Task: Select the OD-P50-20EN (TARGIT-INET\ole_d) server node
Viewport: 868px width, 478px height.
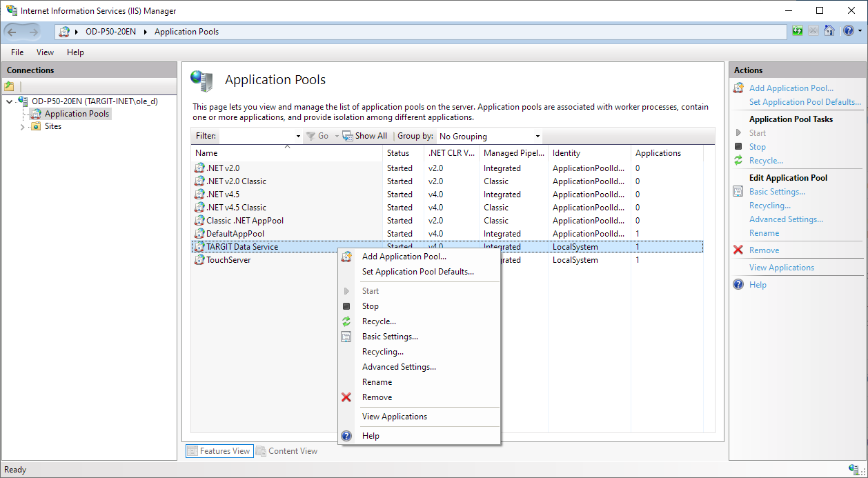Action: point(95,101)
